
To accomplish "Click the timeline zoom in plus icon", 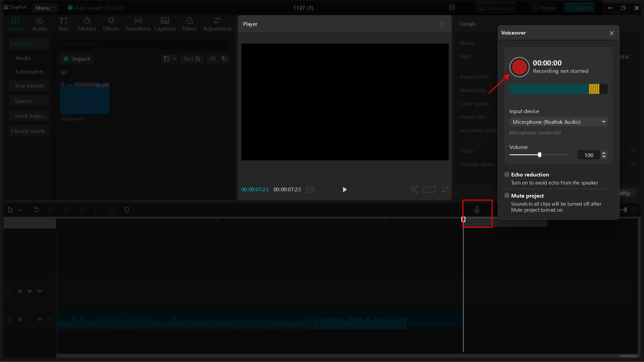I will click(x=634, y=210).
